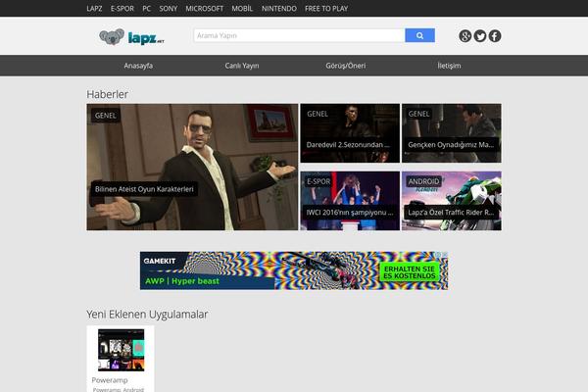Click ERHALTEN SIE ES KOSTENLOS ad button
Screen dimensions: 588x392
tap(410, 272)
